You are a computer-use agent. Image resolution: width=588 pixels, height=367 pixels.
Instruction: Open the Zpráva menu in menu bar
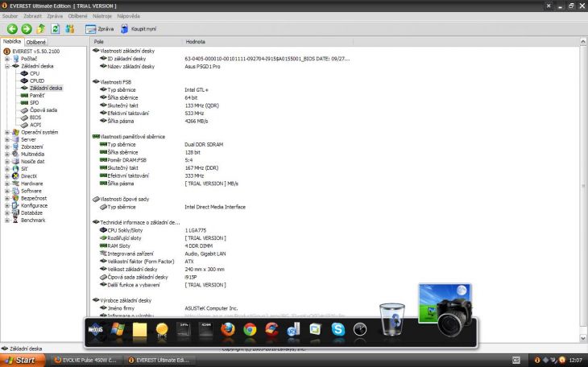pos(55,16)
